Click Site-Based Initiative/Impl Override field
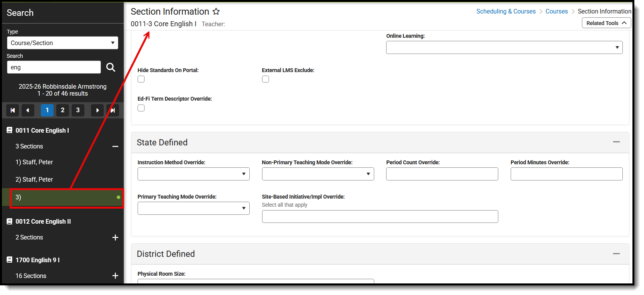 point(380,216)
